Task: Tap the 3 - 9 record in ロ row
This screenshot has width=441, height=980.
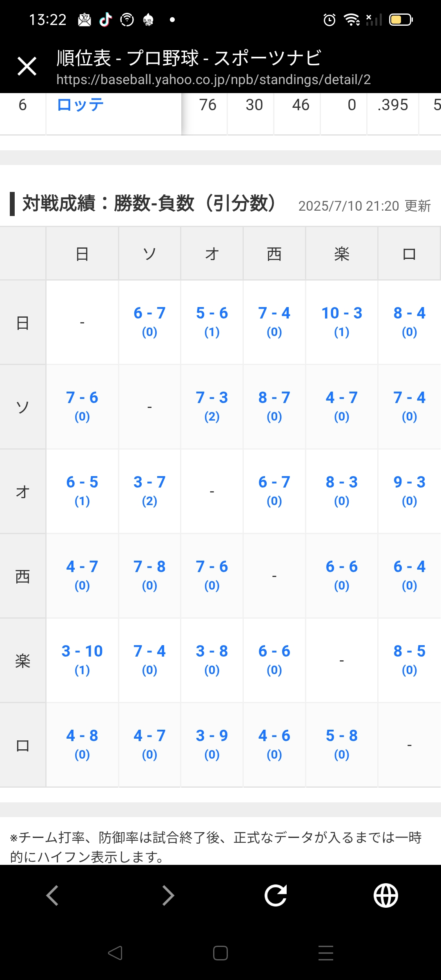Action: click(x=212, y=744)
